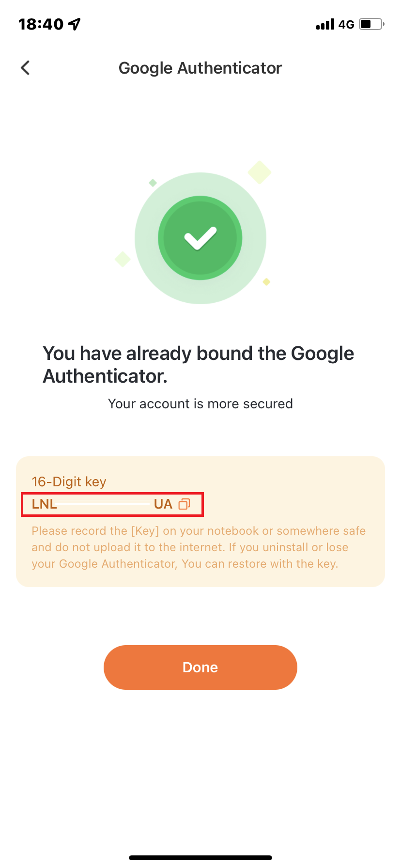
Task: Tap the beige 16-digit key card background
Action: coord(200,521)
